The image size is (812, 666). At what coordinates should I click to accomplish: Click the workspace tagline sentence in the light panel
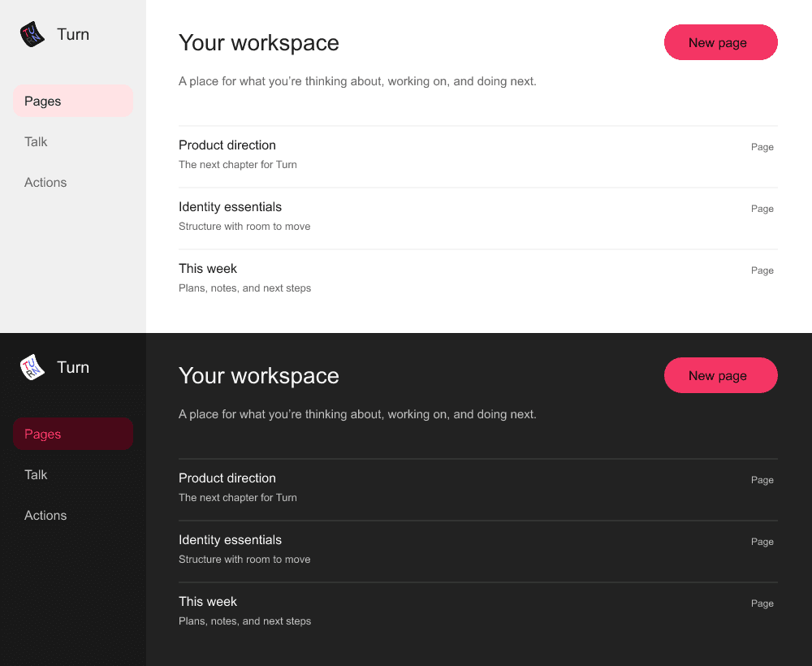click(357, 81)
